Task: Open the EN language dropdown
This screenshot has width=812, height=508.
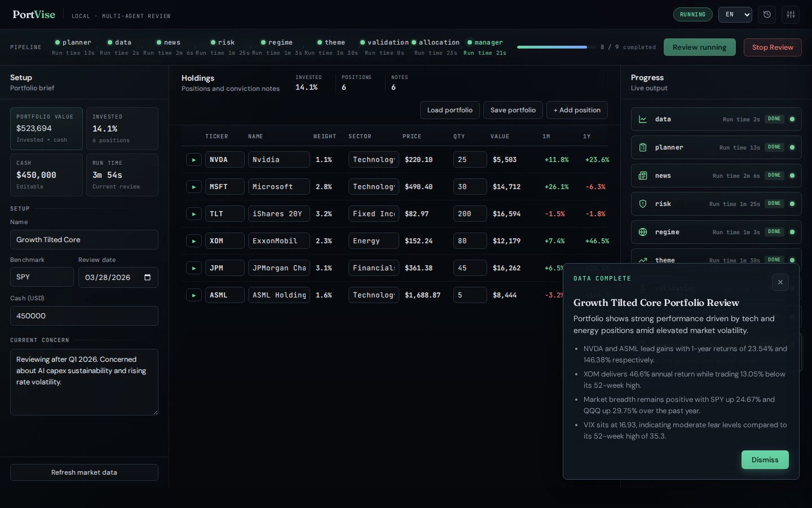Action: (735, 15)
